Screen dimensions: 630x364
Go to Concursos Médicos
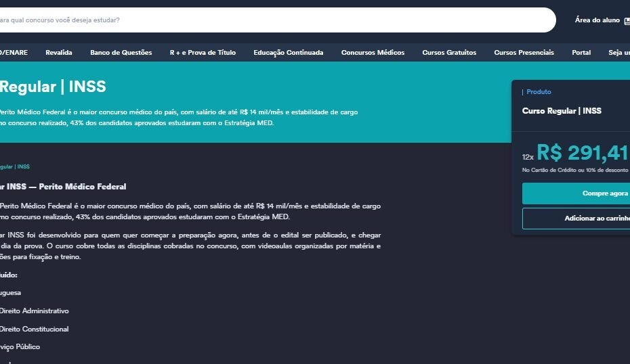click(373, 53)
